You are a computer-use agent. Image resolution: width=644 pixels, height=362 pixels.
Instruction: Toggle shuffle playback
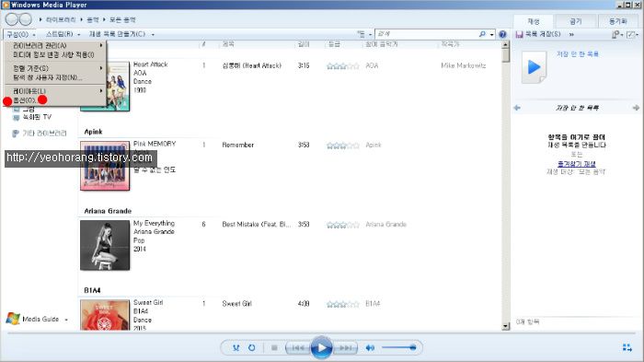(236, 347)
